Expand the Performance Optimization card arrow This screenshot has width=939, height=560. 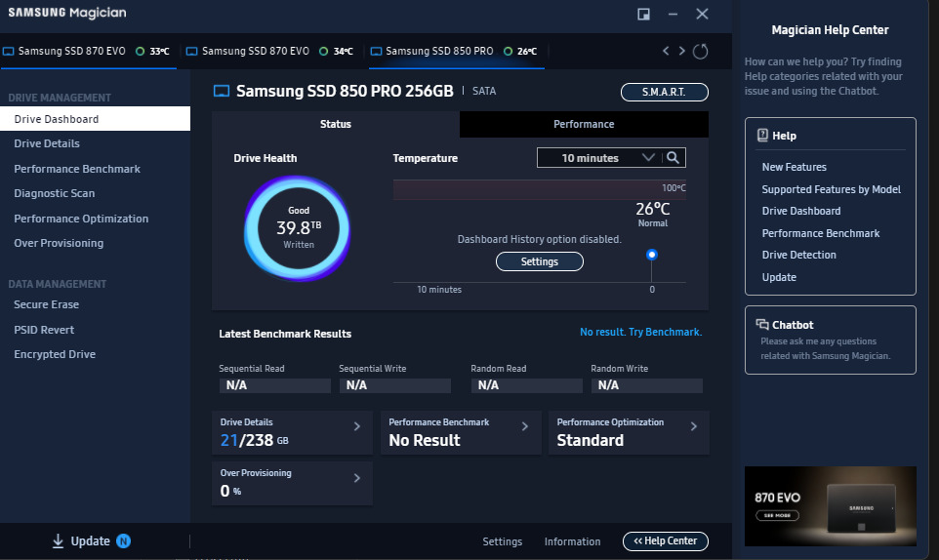(x=693, y=426)
